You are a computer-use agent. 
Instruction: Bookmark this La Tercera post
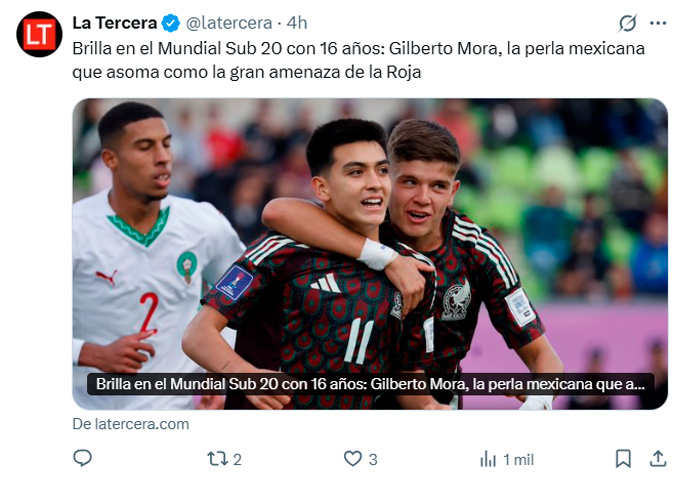[x=623, y=459]
